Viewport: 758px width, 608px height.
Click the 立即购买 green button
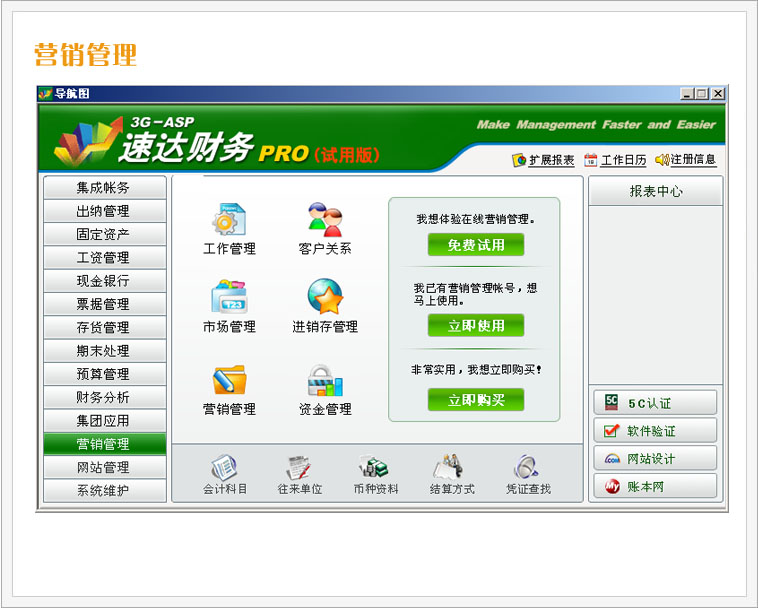pos(476,400)
